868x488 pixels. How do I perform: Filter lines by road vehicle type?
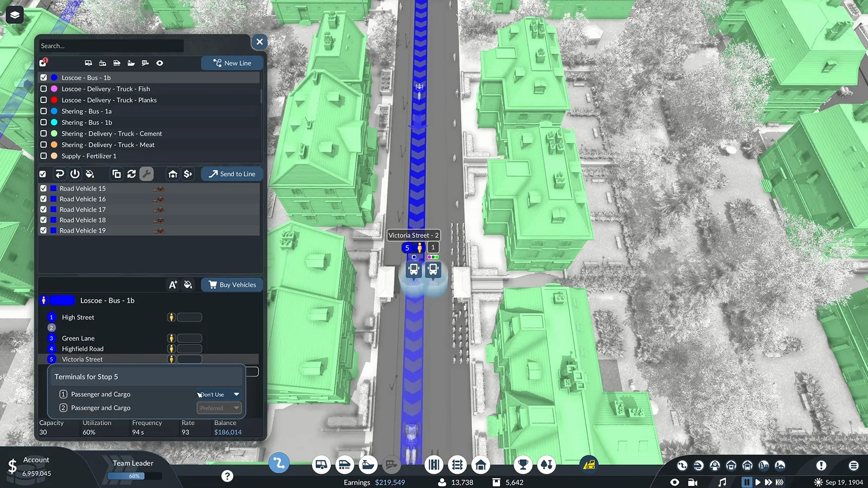click(x=88, y=63)
